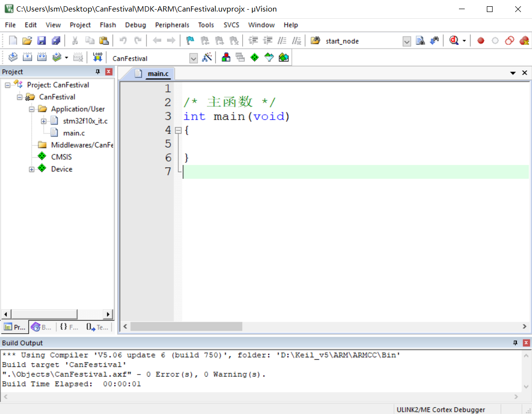Open the Debug menu
Image resolution: width=532 pixels, height=414 pixels.
(x=136, y=25)
